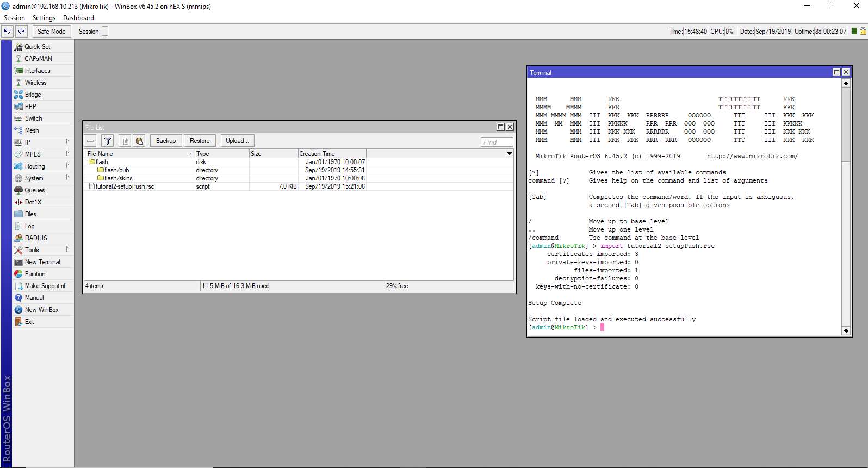Screen dimensions: 868x468
Task: Click the remove (minus) button in File List
Action: [x=90, y=141]
